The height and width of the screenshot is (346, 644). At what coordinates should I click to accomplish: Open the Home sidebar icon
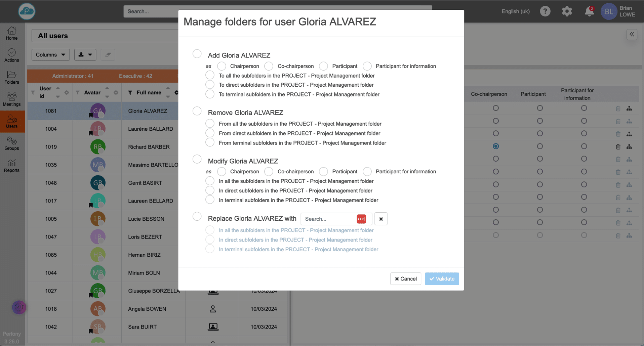click(x=12, y=33)
